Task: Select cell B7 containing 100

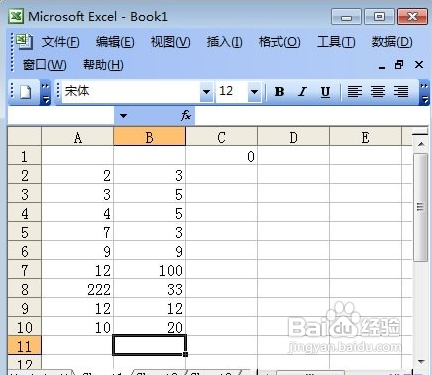Action: [150, 270]
